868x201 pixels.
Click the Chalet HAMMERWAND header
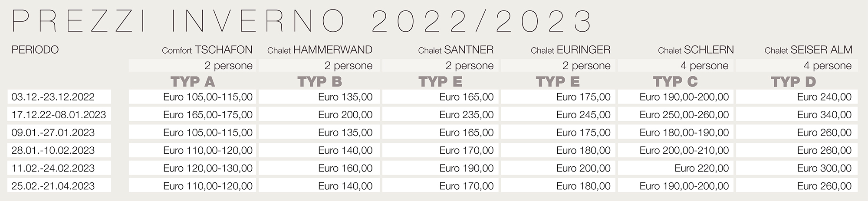pyautogui.click(x=320, y=50)
